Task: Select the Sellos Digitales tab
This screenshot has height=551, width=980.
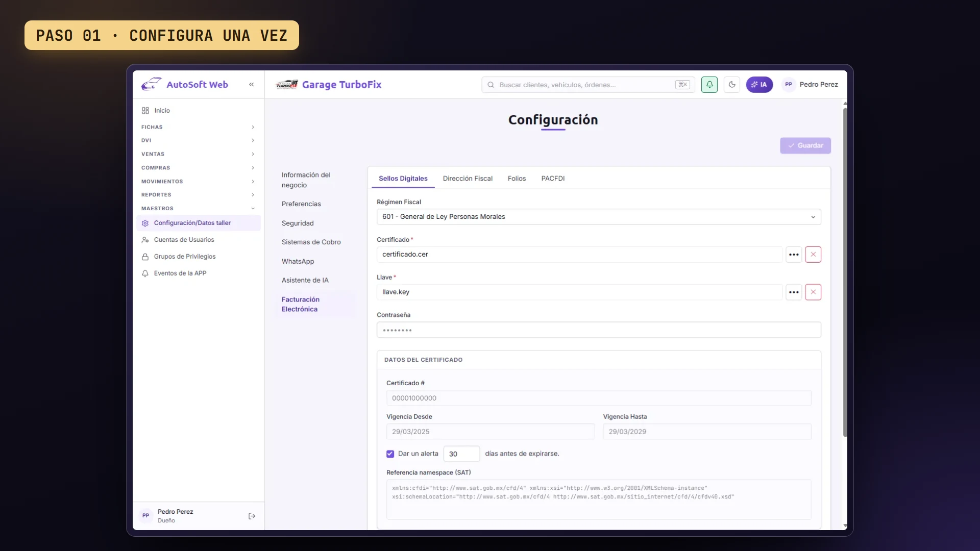Action: click(403, 179)
